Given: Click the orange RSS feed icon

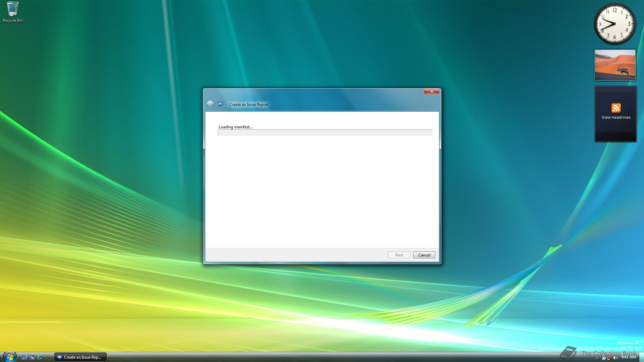Looking at the screenshot, I should pos(616,108).
